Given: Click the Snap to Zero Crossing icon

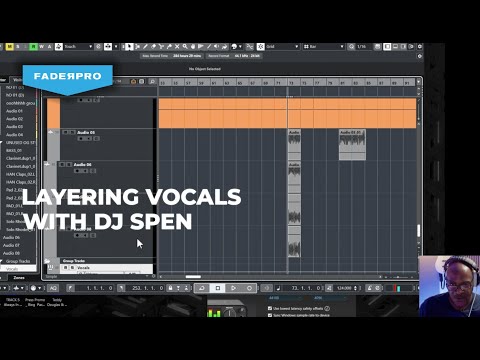Looking at the screenshot, I should [x=250, y=47].
